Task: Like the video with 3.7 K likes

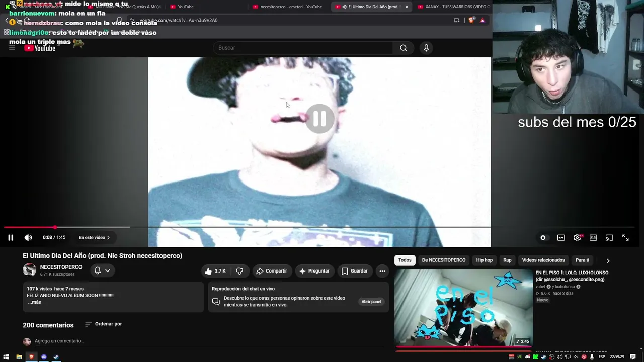Action: click(215, 271)
